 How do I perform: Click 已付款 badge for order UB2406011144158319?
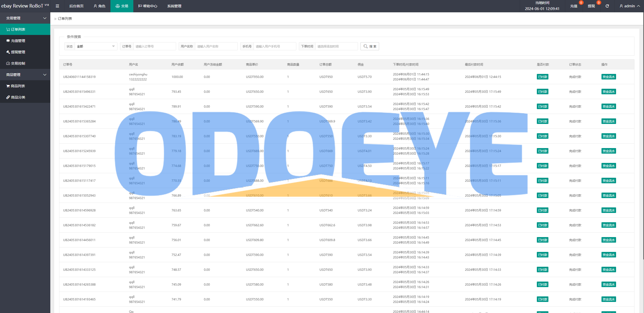pos(543,77)
